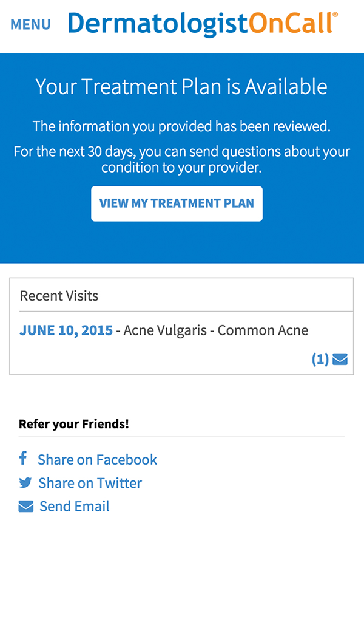This screenshot has width=364, height=622.
Task: Click the Facebook icon to share
Action: 23,459
